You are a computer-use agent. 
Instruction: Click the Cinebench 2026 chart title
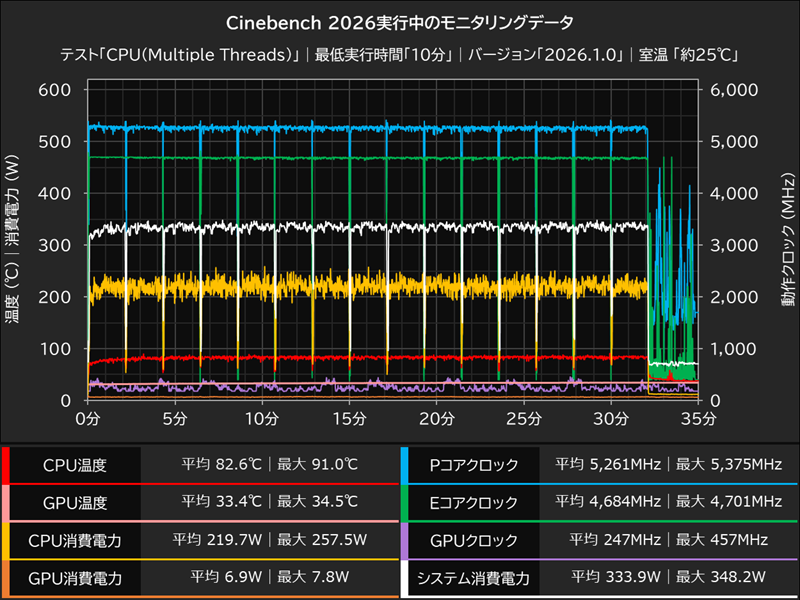[x=400, y=18]
